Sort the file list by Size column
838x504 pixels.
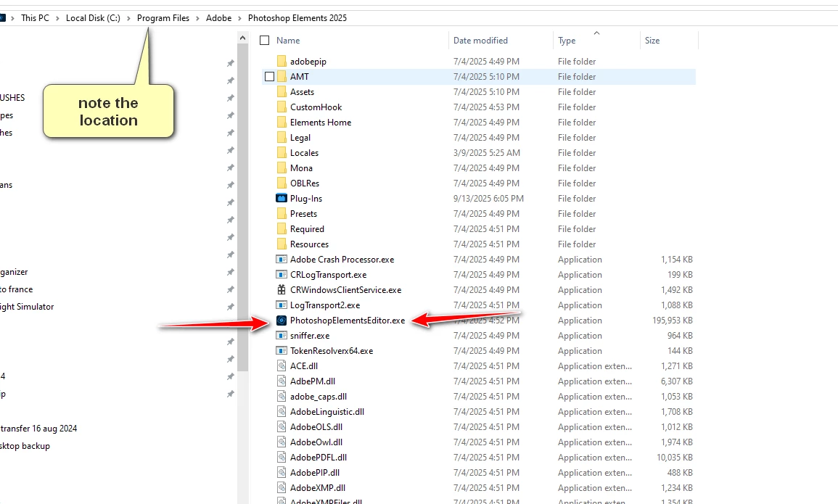(652, 40)
